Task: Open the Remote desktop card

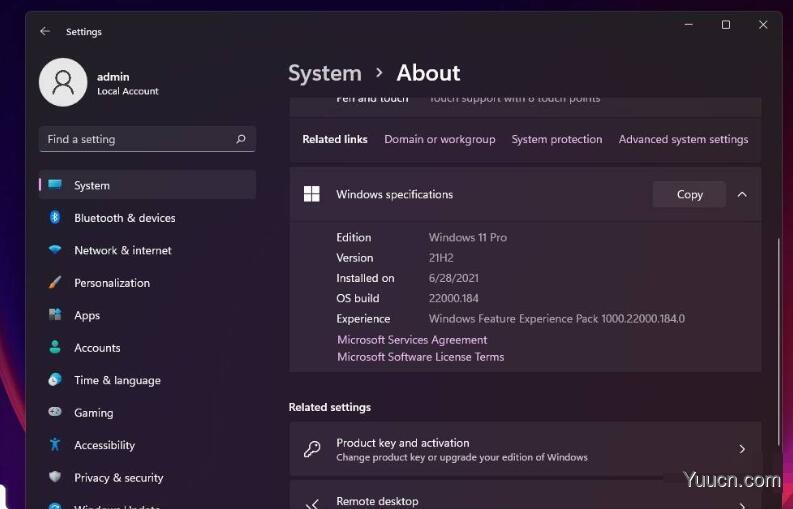Action: coord(525,495)
